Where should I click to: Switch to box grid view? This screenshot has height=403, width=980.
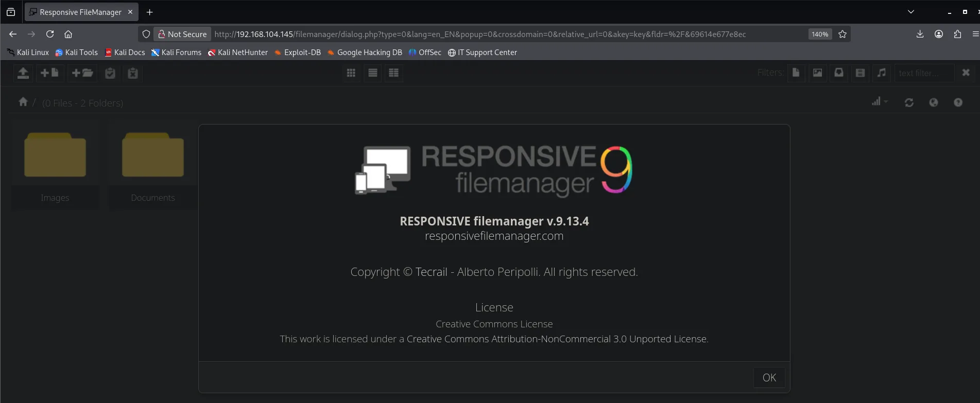point(351,73)
